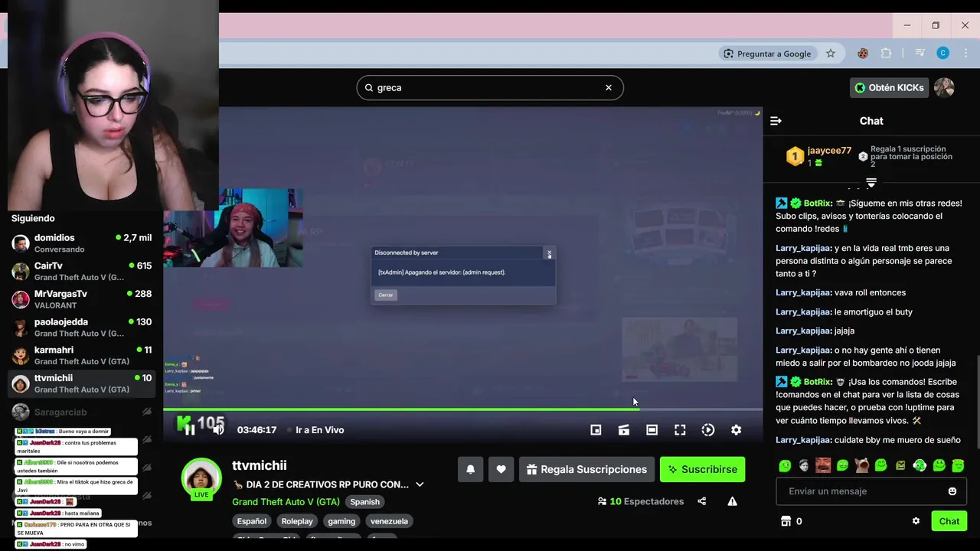Open MrVargasTv channel in sidebar
The height and width of the screenshot is (551, 980).
[x=81, y=299]
